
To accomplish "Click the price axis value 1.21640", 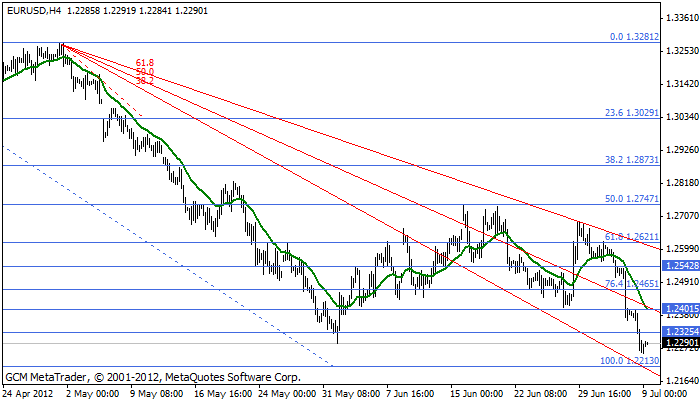I will (x=682, y=381).
